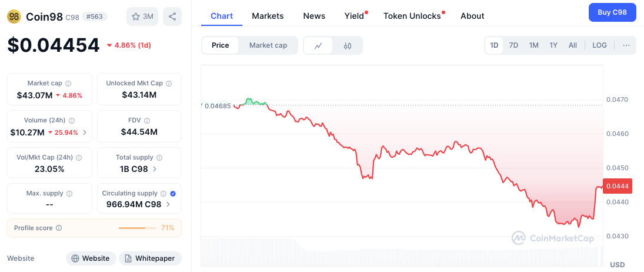Expand Volume (24h) details chevron
This screenshot has width=644, height=272.
point(85,132)
